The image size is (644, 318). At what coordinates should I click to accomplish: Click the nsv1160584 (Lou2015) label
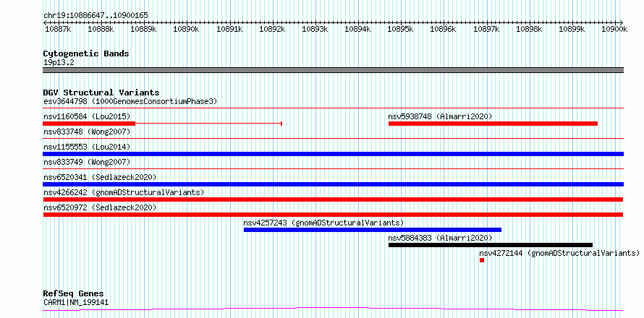pos(87,116)
